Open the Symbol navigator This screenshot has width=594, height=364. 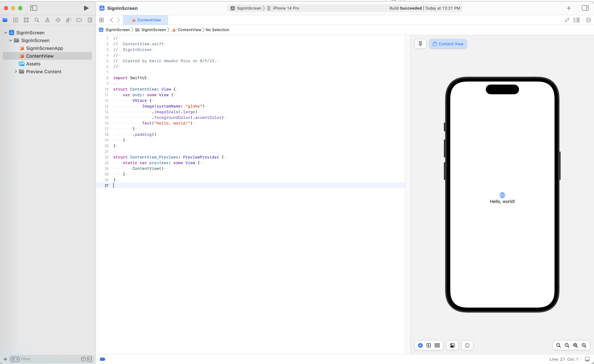(x=26, y=20)
